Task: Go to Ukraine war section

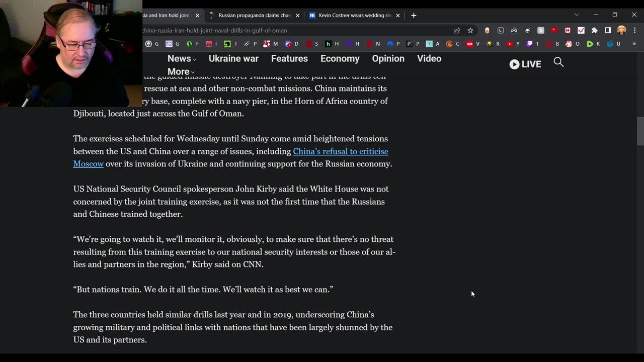Action: tap(233, 59)
